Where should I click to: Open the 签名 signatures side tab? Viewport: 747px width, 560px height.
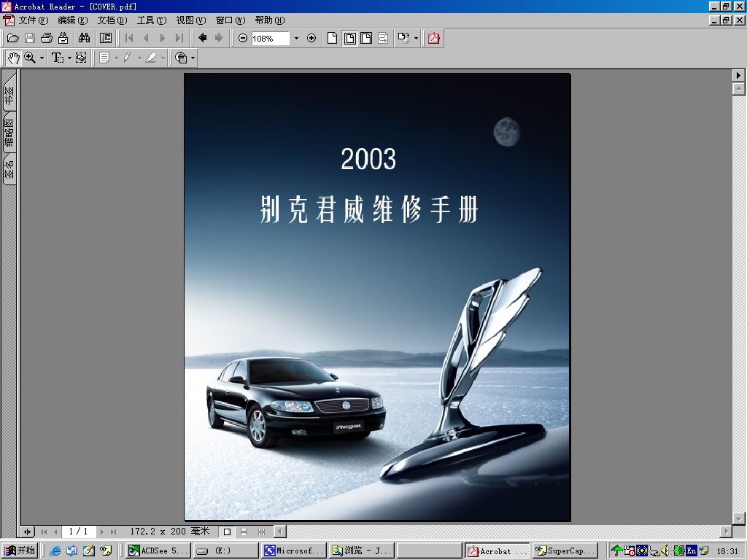9,169
